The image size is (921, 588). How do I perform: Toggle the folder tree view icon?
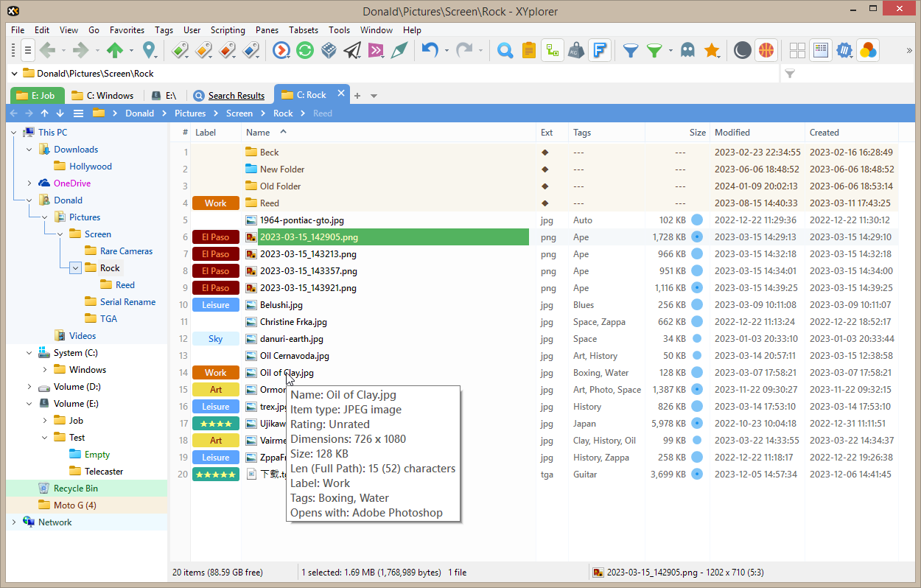pos(552,50)
